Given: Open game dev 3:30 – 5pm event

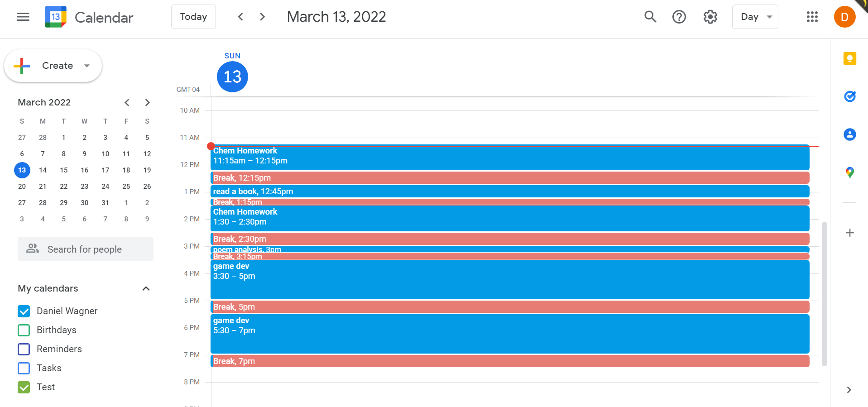Looking at the screenshot, I should tap(510, 279).
